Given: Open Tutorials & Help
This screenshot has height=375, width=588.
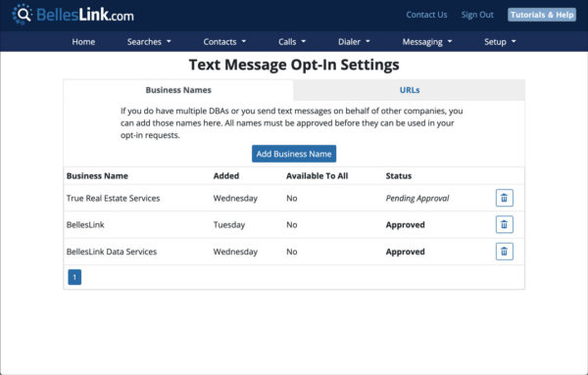Looking at the screenshot, I should tap(542, 15).
